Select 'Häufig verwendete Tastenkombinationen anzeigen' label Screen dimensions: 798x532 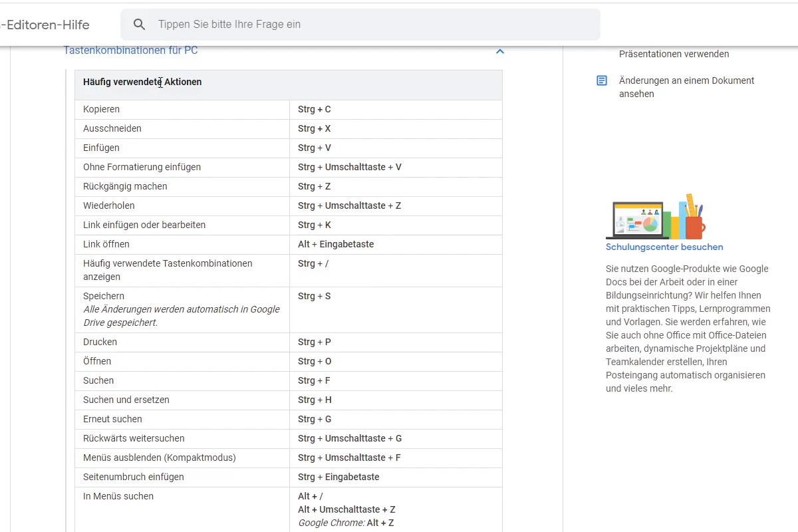click(168, 270)
